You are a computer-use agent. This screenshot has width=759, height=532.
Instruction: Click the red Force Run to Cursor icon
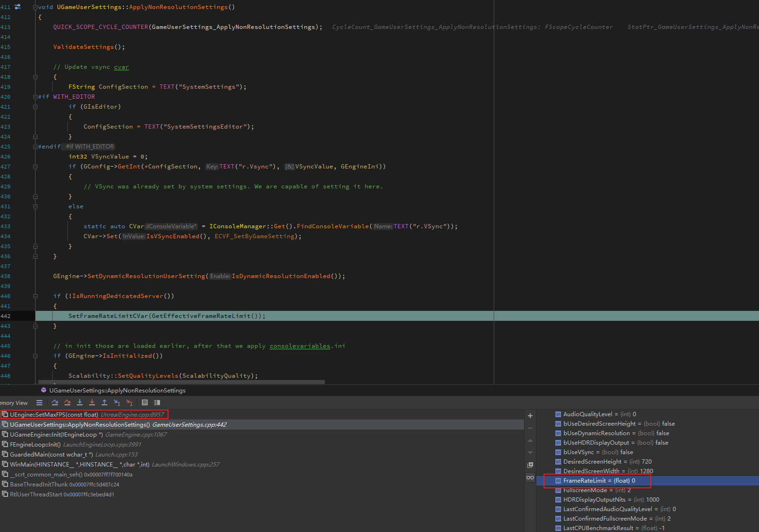[129, 402]
